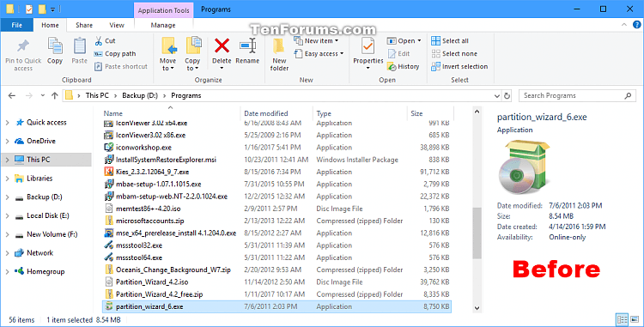Click the search magnifier icon

(628, 95)
